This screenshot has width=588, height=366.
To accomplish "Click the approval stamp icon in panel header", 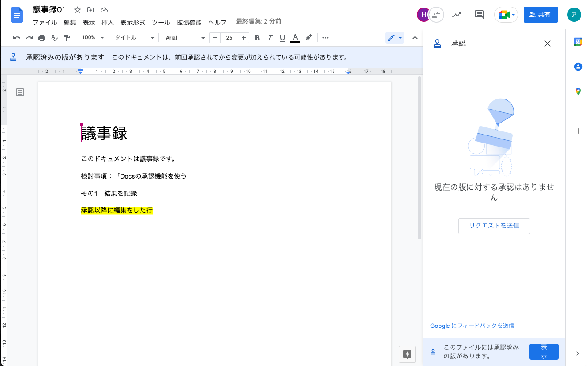I will [437, 44].
